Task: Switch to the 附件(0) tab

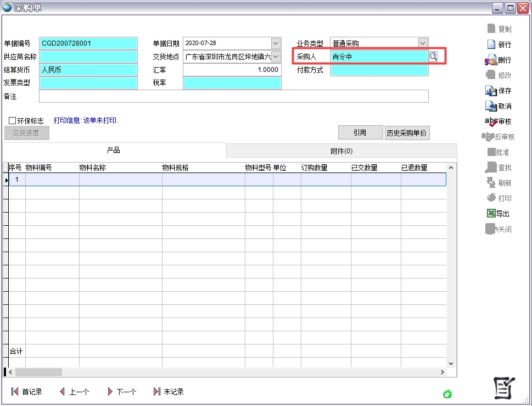Action: pos(341,151)
